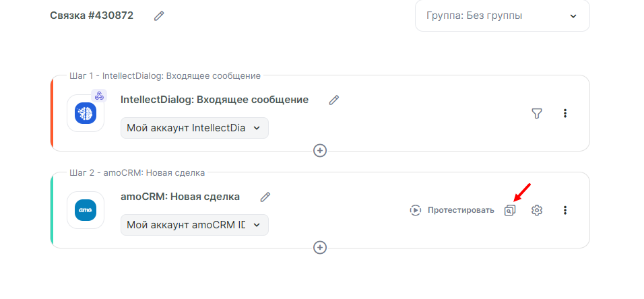Add a step after IntellectDialog with plus
Viewport: 644px width, 299px height.
point(320,151)
